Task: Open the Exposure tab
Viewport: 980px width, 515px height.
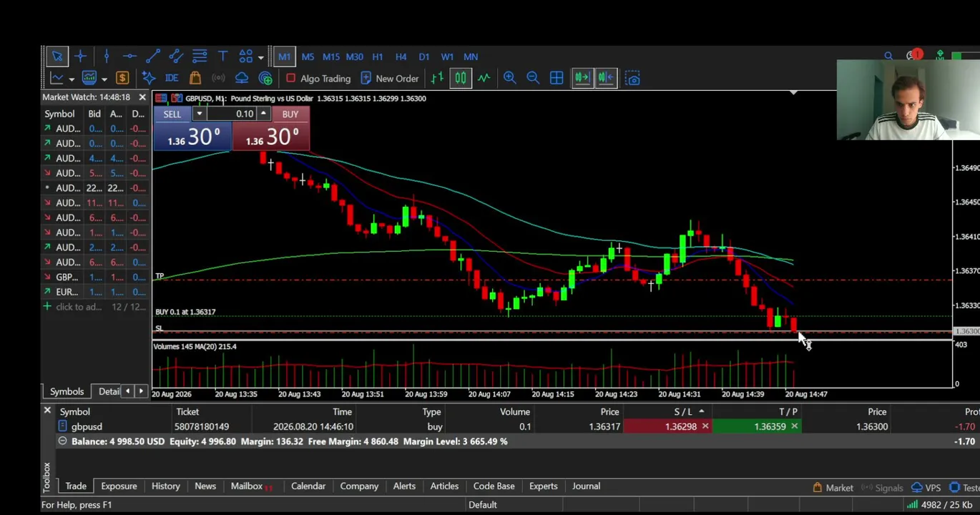Action: coord(119,486)
